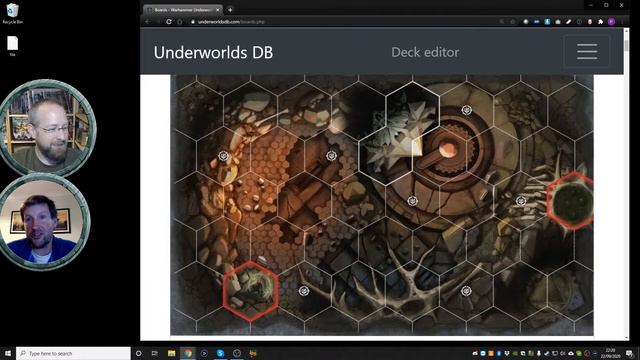Bookmark this page with the star
The width and height of the screenshot is (640, 360).
(x=513, y=22)
